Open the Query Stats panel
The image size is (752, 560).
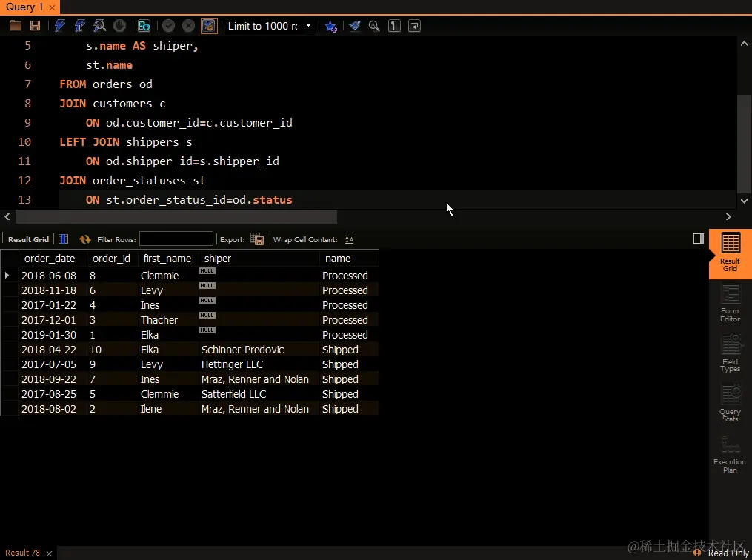click(x=730, y=404)
